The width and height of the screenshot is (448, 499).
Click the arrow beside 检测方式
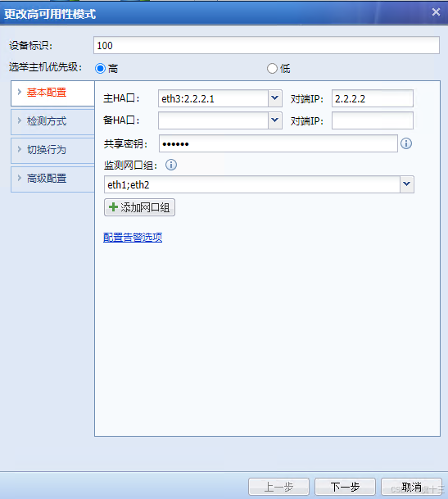pyautogui.click(x=20, y=120)
